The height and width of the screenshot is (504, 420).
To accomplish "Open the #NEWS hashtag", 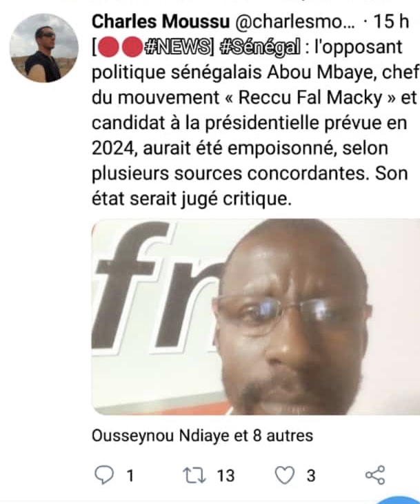I will pyautogui.click(x=177, y=48).
